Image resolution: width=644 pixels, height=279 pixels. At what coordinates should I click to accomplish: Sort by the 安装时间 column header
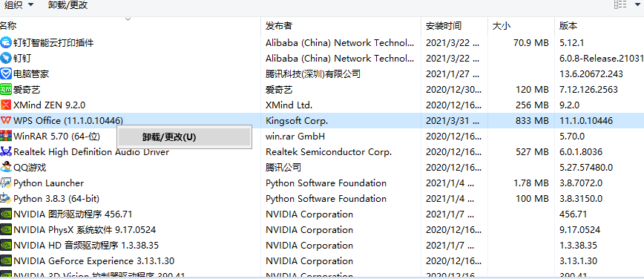444,26
